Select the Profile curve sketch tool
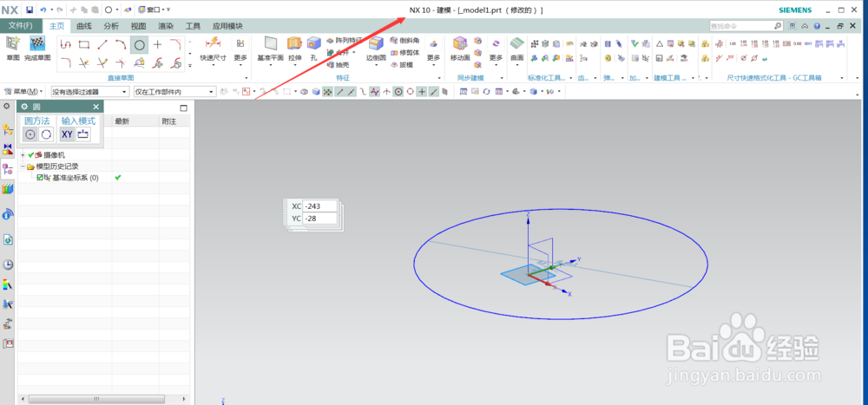Image resolution: width=868 pixels, height=405 pixels. pos(66,45)
